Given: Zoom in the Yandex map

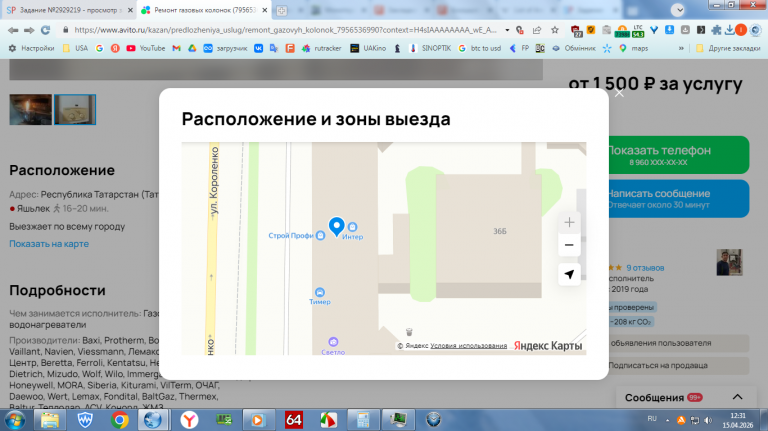Looking at the screenshot, I should (569, 222).
